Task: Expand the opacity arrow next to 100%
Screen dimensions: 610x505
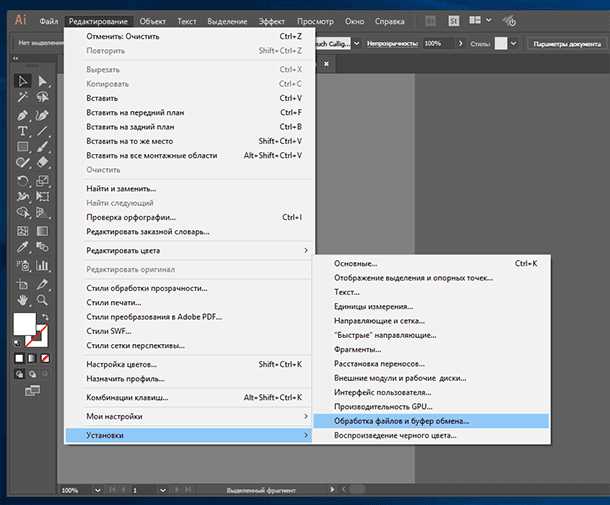Action: click(461, 44)
